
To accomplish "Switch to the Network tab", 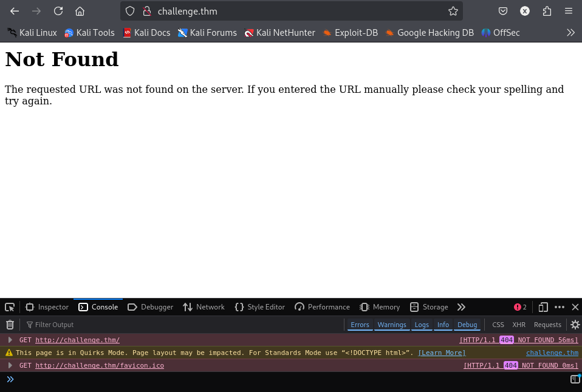I will pyautogui.click(x=204, y=307).
